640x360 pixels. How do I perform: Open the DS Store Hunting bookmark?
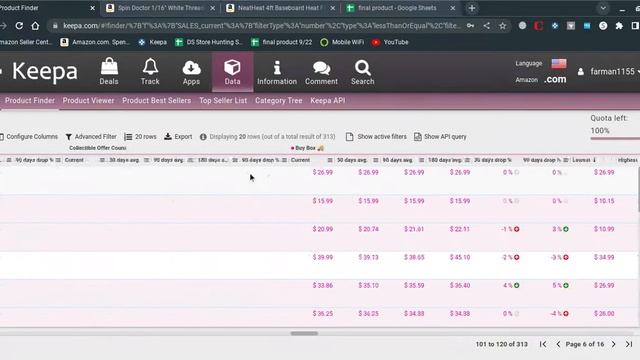point(209,42)
